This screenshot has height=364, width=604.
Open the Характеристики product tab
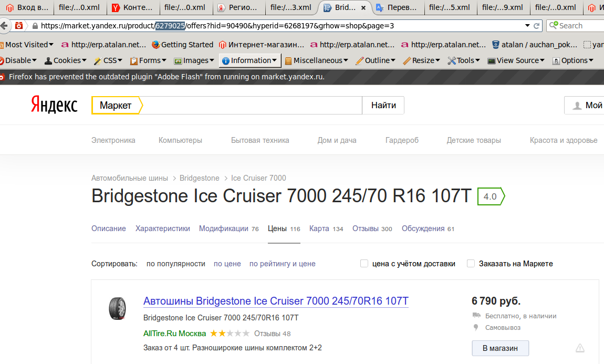coord(163,228)
